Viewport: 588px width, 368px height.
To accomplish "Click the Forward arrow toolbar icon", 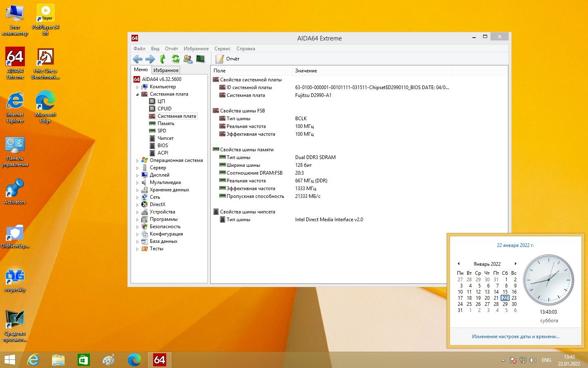I will click(150, 59).
